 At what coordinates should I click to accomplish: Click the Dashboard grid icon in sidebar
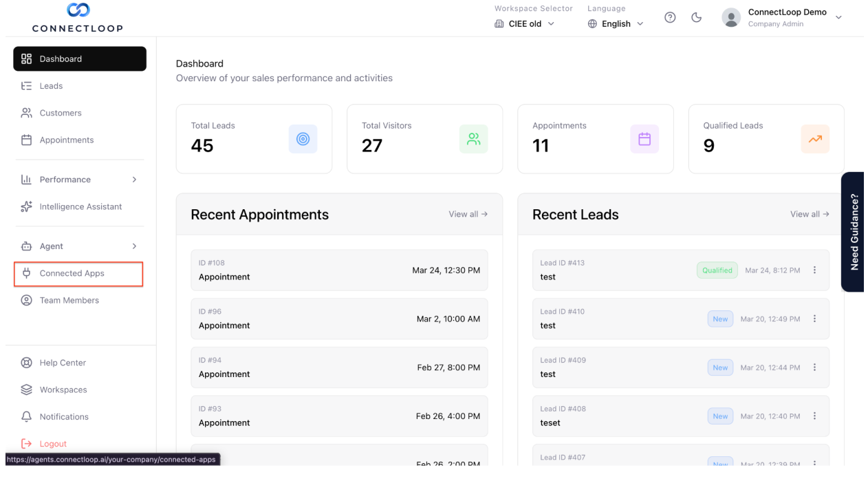click(x=27, y=59)
